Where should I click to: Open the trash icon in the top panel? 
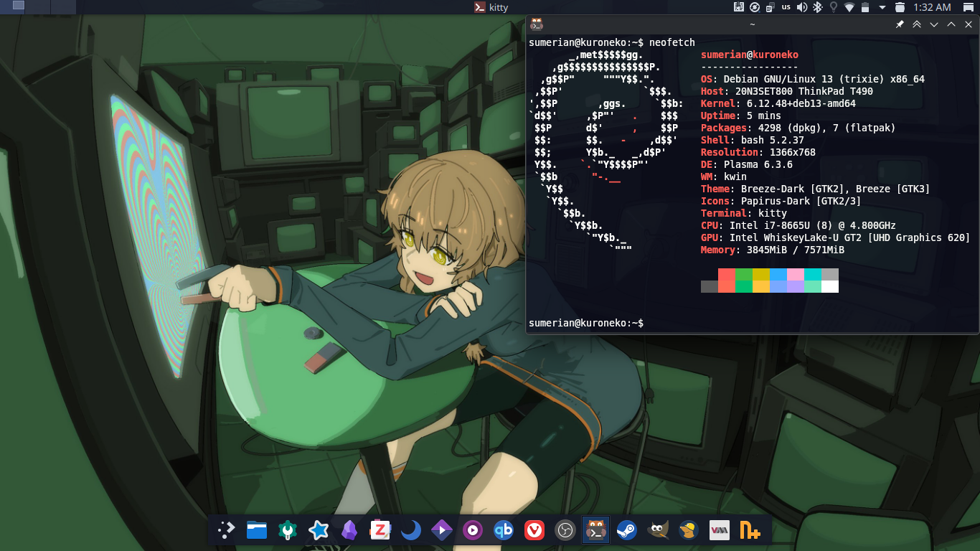tap(900, 7)
